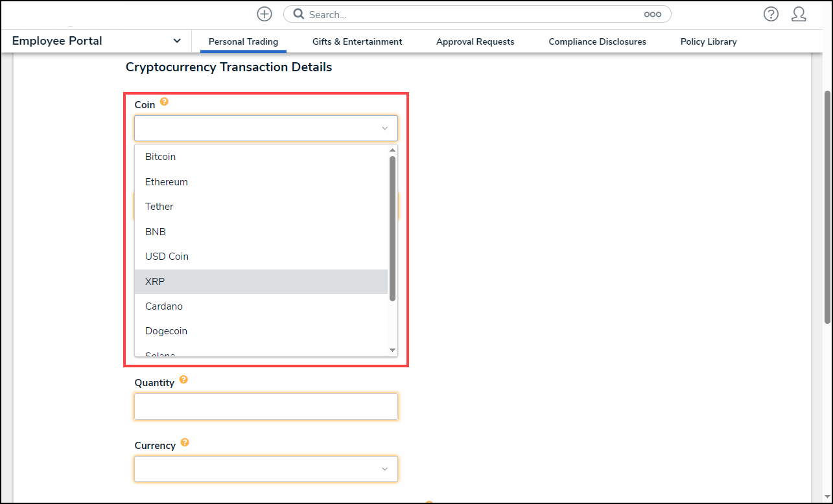Click the Currency field help icon
This screenshot has height=504, width=833.
pos(185,442)
